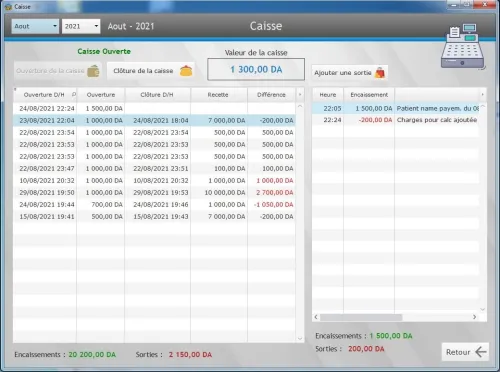Click the cash register icon at top right
The height and width of the screenshot is (372, 500).
[463, 47]
